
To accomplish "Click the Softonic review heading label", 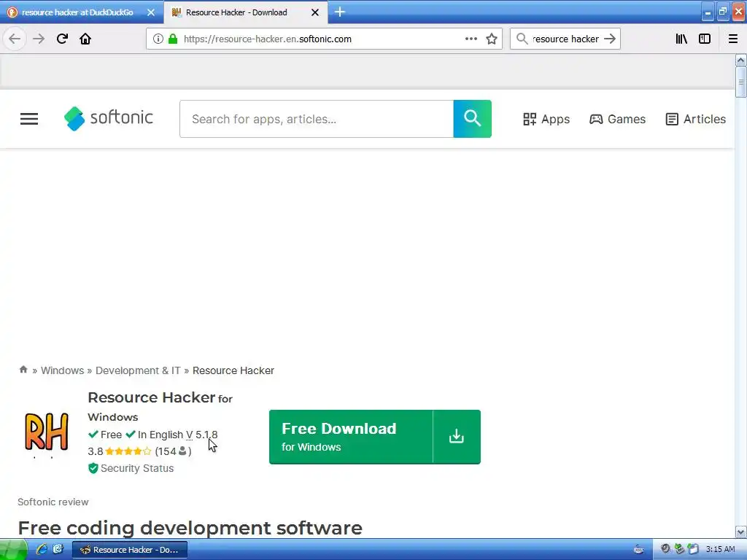I will [x=53, y=502].
